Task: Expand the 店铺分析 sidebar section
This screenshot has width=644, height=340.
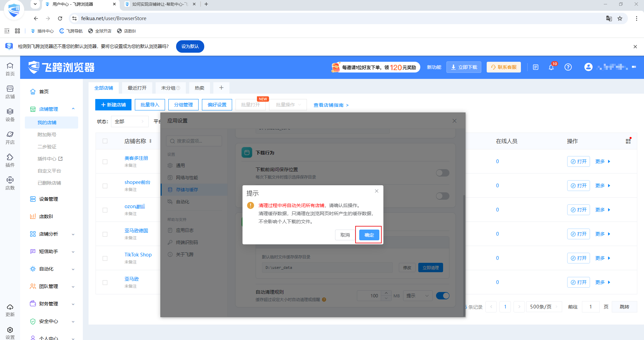Action: (x=73, y=234)
